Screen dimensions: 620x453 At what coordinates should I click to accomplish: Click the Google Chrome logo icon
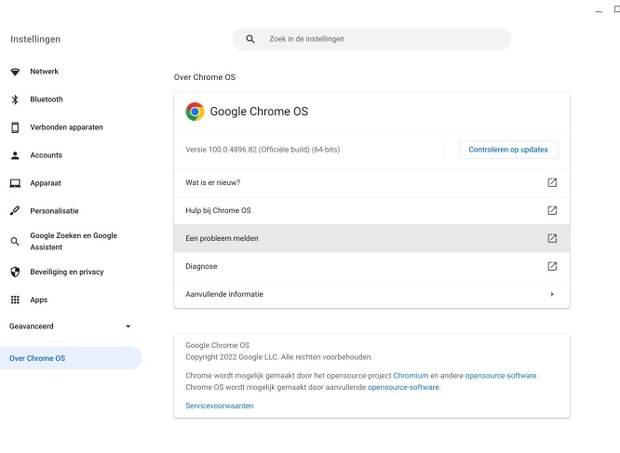click(195, 111)
